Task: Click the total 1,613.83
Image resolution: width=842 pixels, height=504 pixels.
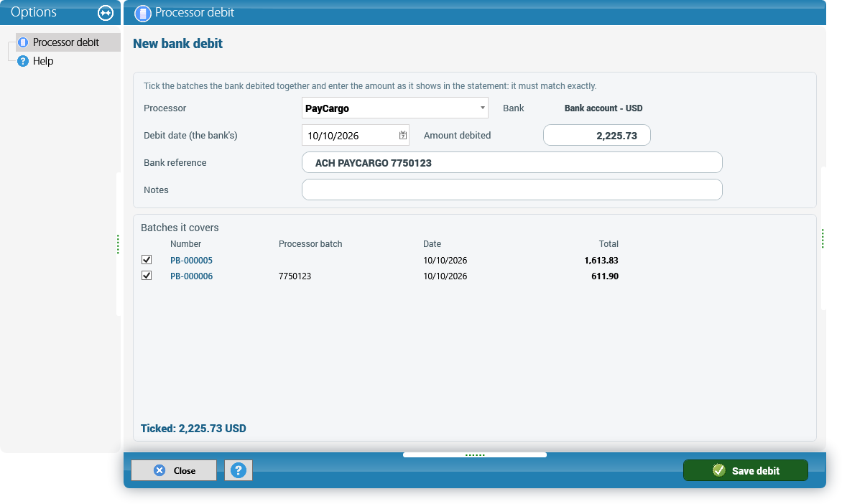Action: tap(601, 261)
